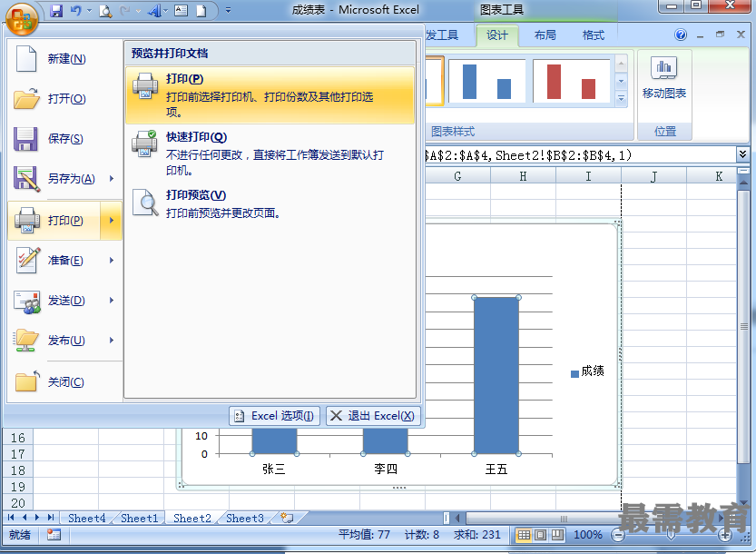Screen dimensions: 756x554
Task: Choose 快速打印(Q) option
Action: (270, 153)
